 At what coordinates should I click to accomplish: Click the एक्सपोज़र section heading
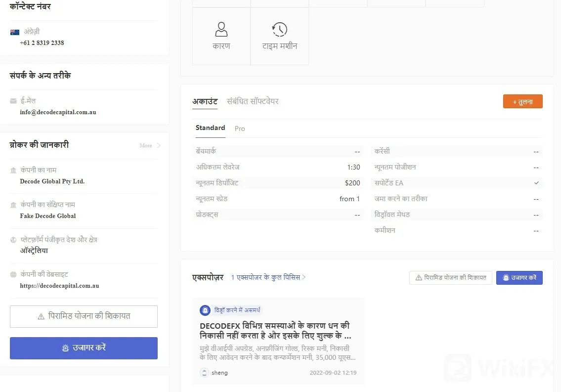tap(208, 277)
